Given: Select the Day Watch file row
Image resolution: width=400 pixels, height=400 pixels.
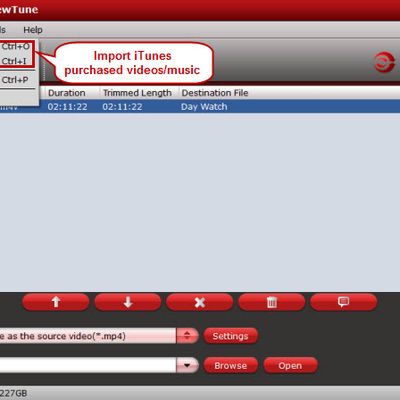Looking at the screenshot, I should [200, 107].
